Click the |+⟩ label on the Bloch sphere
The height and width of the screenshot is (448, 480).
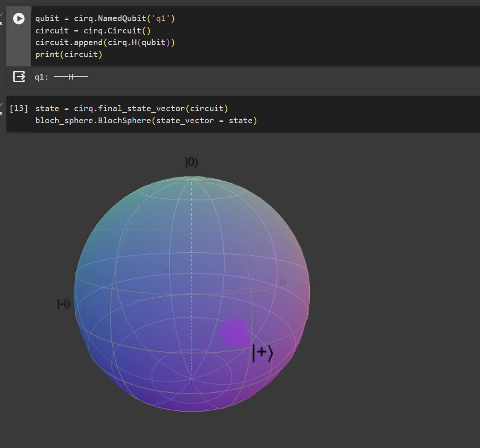click(263, 353)
